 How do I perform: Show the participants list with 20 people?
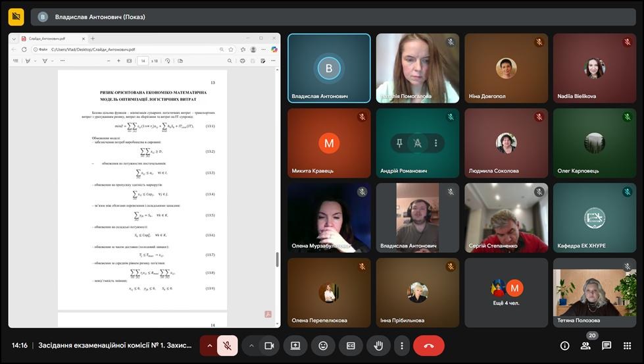[585, 346]
